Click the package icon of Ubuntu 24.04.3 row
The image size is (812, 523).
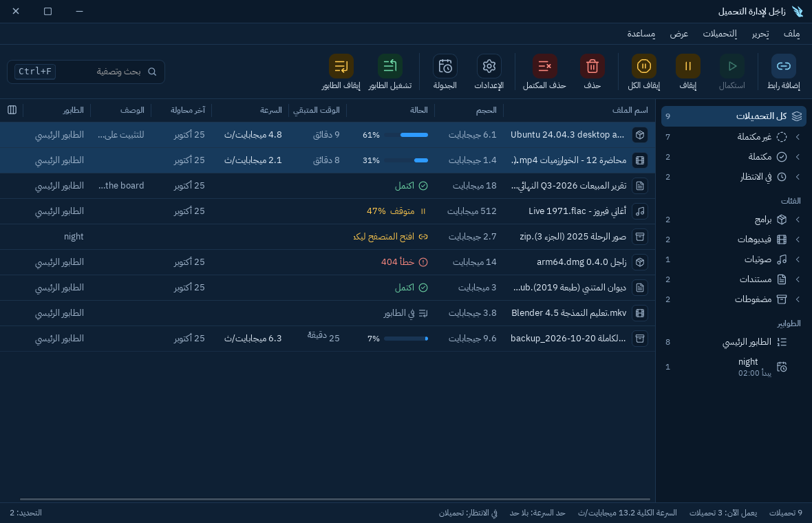point(640,135)
